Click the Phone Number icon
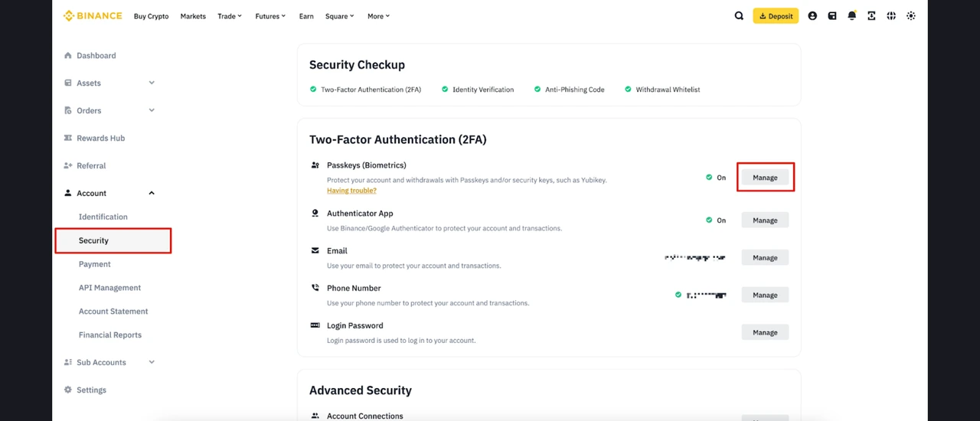This screenshot has width=980, height=421. click(315, 288)
